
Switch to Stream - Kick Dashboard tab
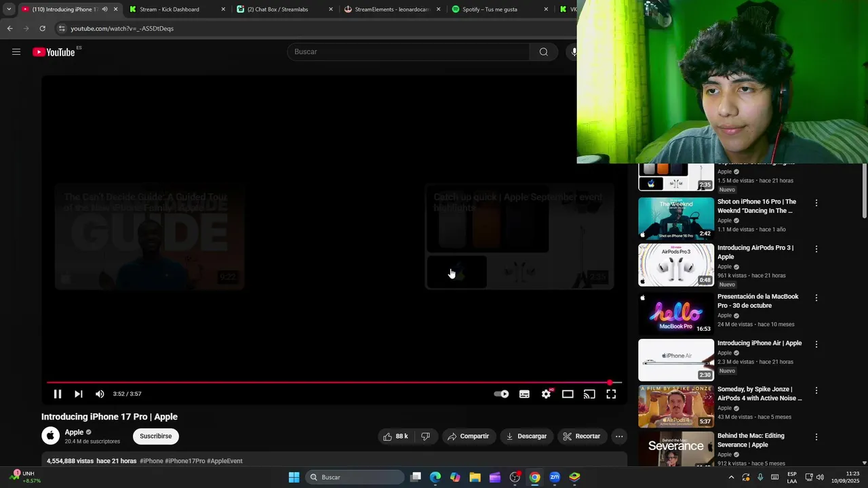(176, 9)
